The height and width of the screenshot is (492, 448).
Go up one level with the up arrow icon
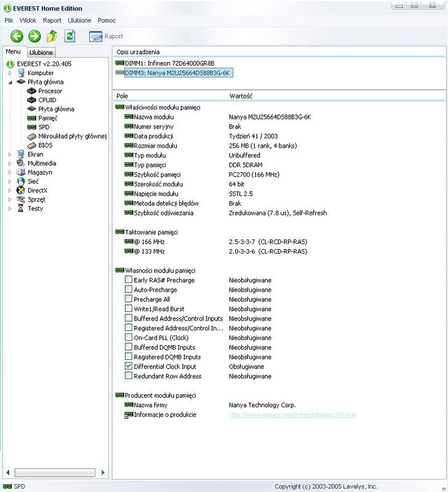[52, 36]
